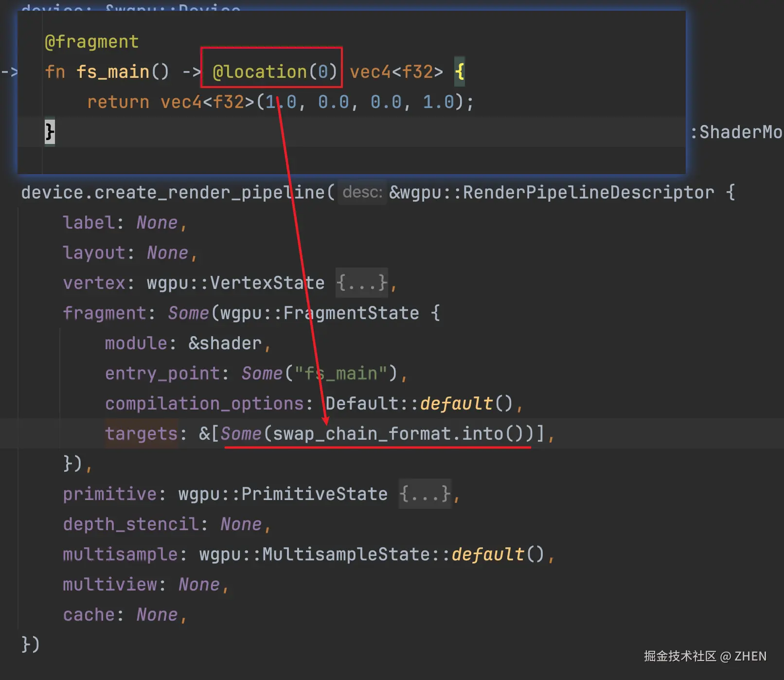Click Some on the entry_point line
Viewport: 784px width, 680px height.
tap(262, 374)
